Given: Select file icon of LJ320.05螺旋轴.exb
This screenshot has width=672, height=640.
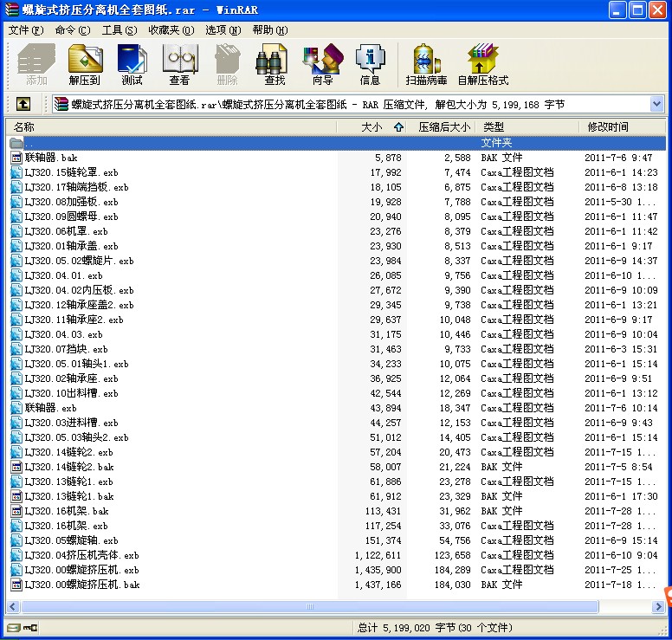Looking at the screenshot, I should click(16, 540).
